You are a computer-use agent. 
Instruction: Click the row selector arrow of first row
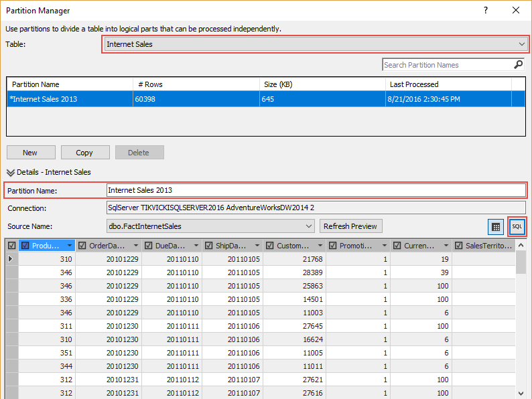click(x=11, y=259)
